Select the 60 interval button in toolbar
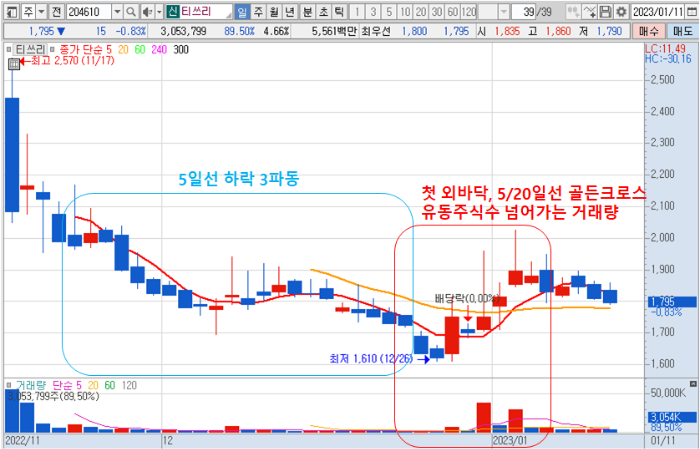 [453, 12]
